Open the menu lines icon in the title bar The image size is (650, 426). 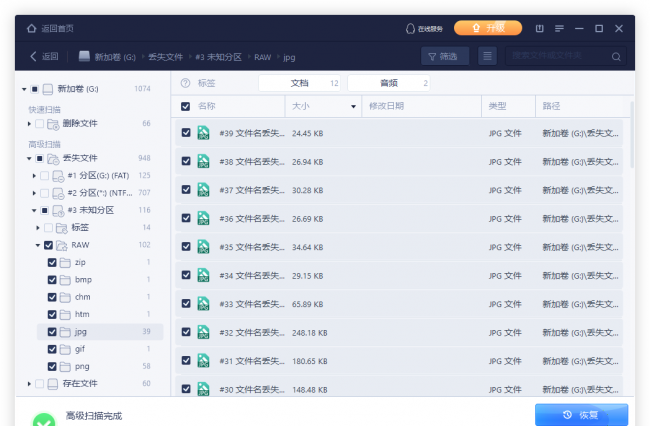(559, 28)
